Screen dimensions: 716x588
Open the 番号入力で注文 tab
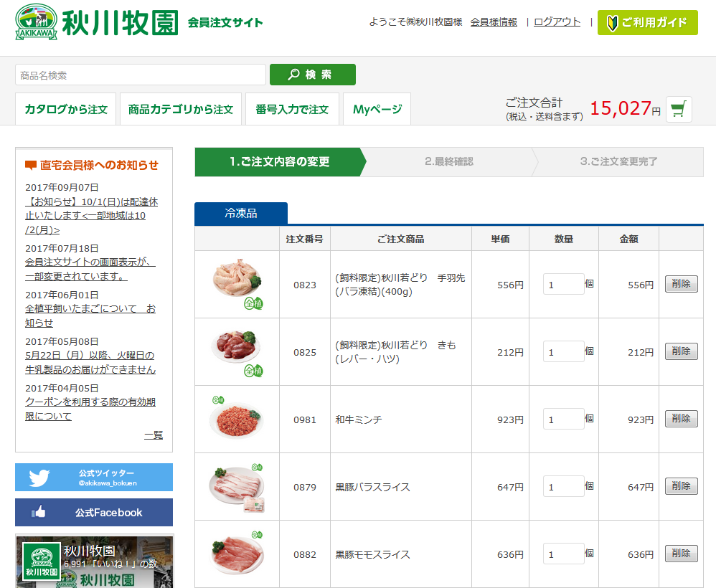292,109
